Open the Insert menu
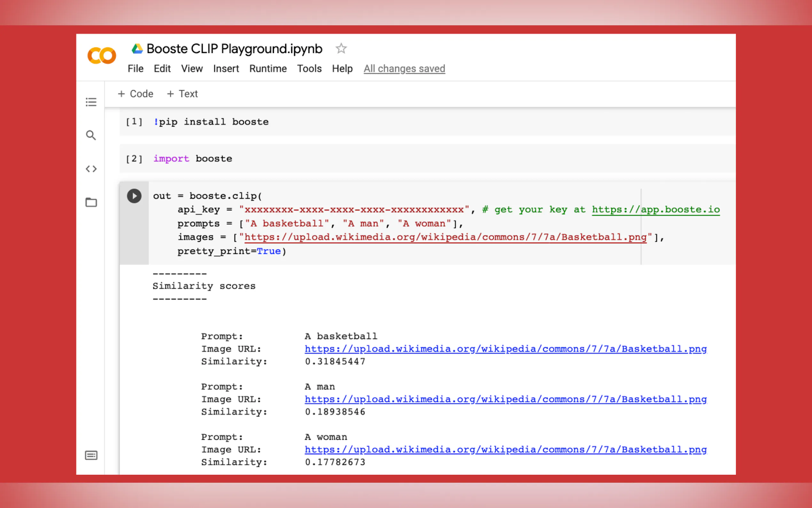Viewport: 812px width, 508px height. [x=226, y=68]
